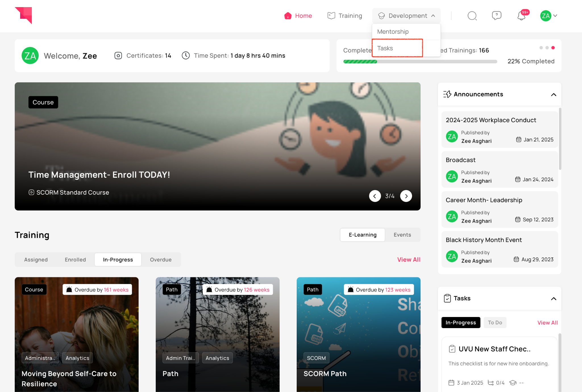Go to previous banner slide arrow

(x=375, y=196)
